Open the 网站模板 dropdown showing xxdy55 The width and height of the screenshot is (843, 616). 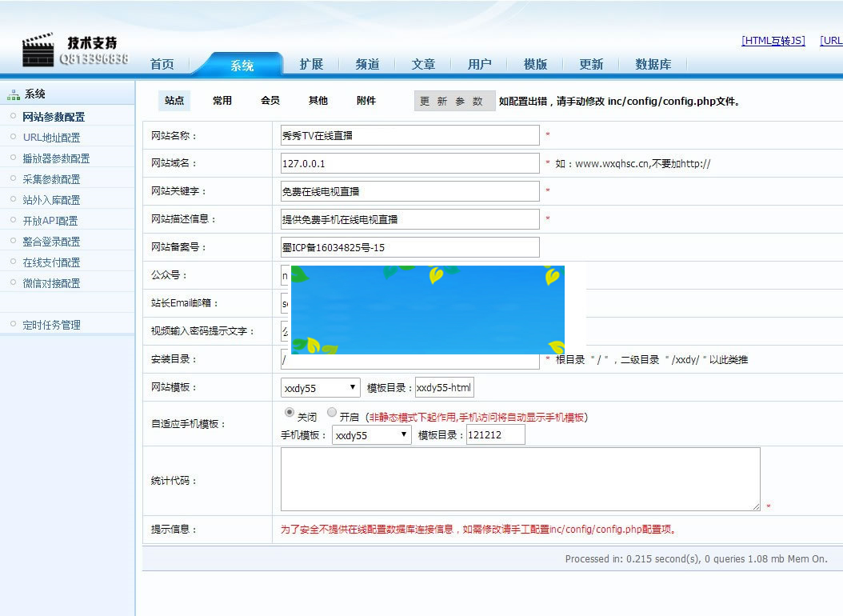pyautogui.click(x=320, y=387)
